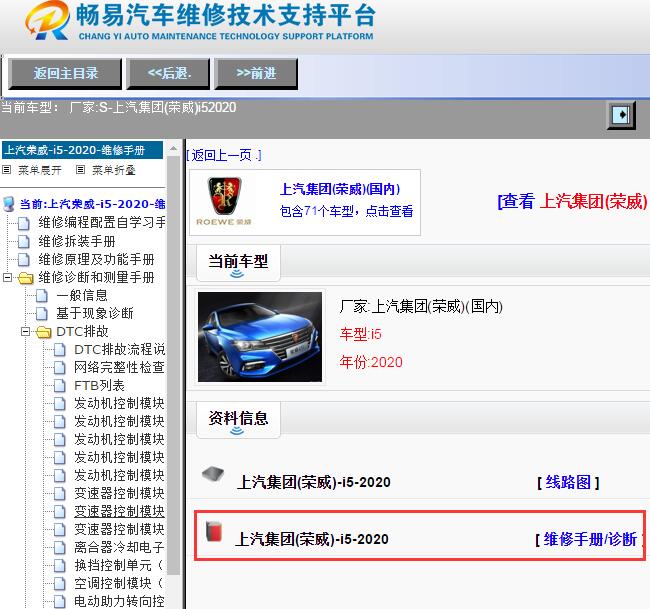Select the DTC排故 folder label
The height and width of the screenshot is (609, 650).
pyautogui.click(x=82, y=331)
